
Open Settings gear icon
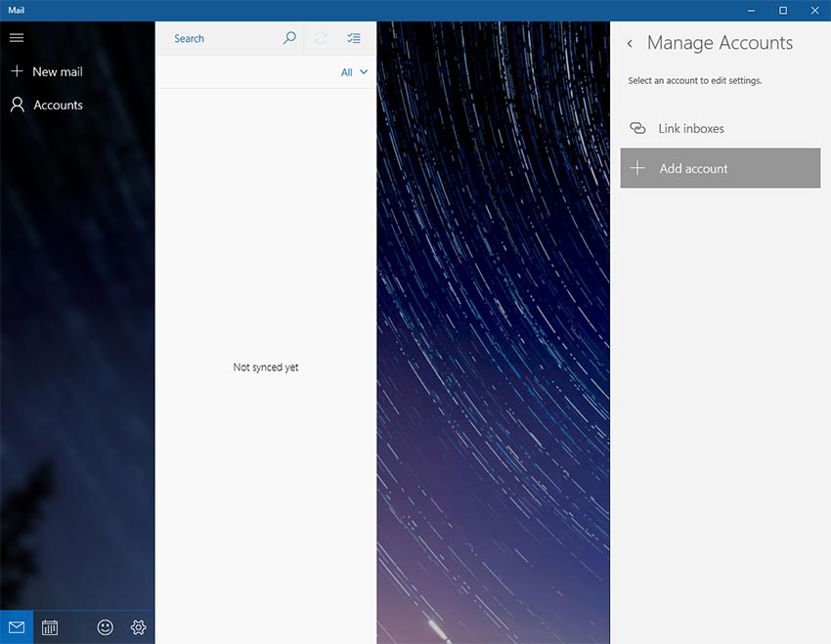(138, 627)
